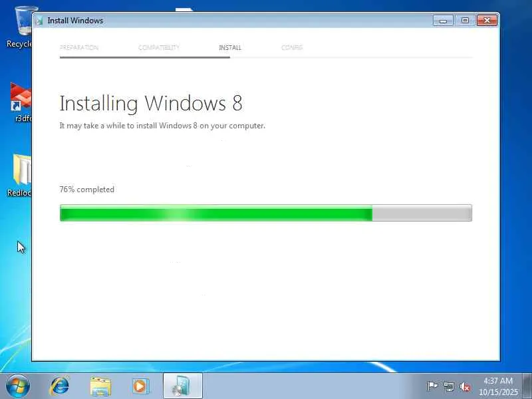Select the red r3df shortcut desktop icon
532x399 pixels.
(x=21, y=102)
